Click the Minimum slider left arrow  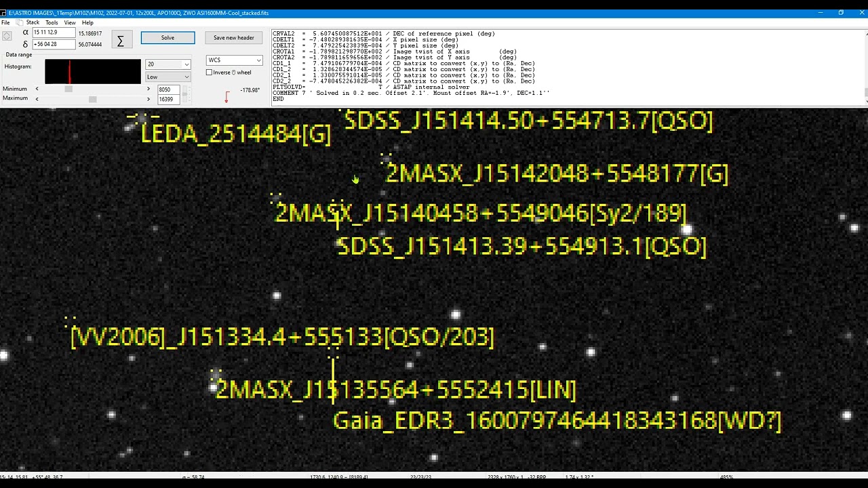[37, 89]
